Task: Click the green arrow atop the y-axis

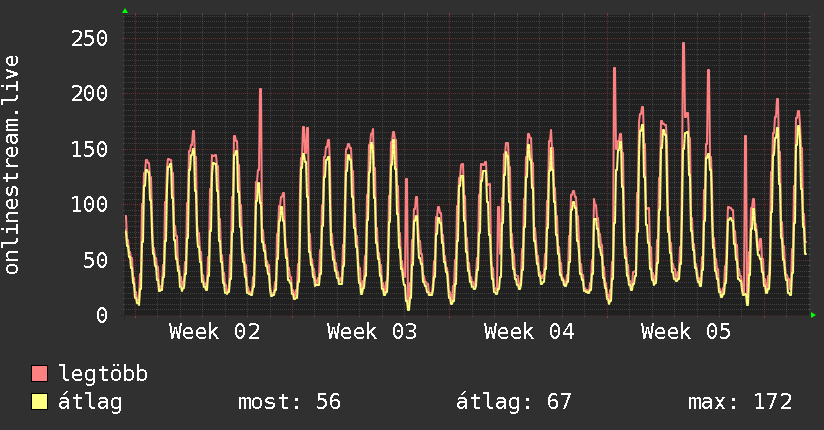Action: [x=125, y=11]
